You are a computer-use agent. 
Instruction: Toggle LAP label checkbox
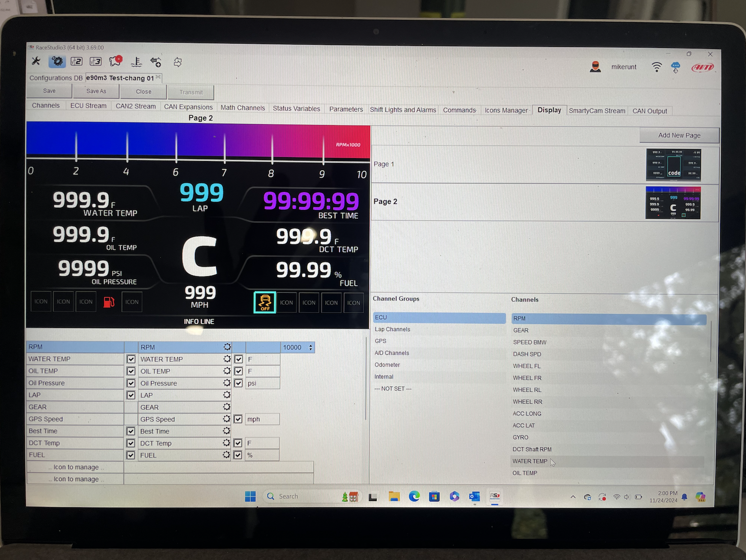[131, 395]
